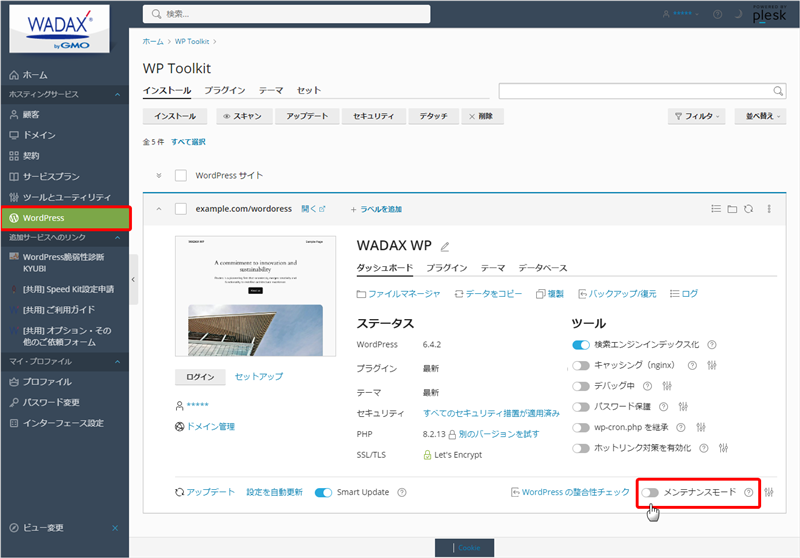
Task: Open the WordPress sidebar item
Action: click(x=65, y=218)
